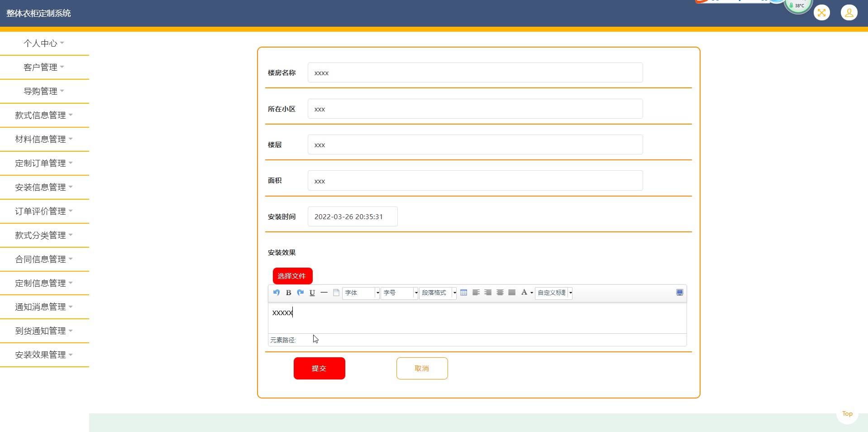Click the header fullscreen arrows icon
This screenshot has width=868, height=432.
coord(822,13)
